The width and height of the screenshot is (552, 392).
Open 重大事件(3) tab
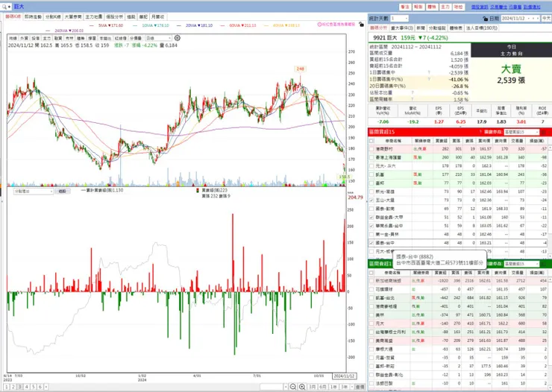[x=401, y=28]
